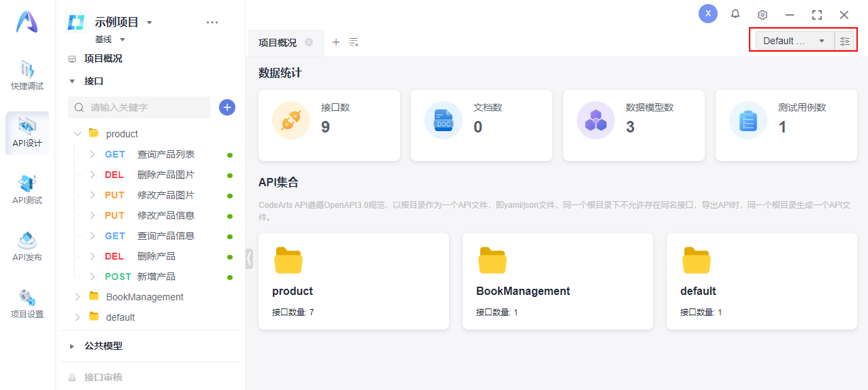Expand the GET 查询产品列表 chevron
This screenshot has height=390, width=868.
93,154
